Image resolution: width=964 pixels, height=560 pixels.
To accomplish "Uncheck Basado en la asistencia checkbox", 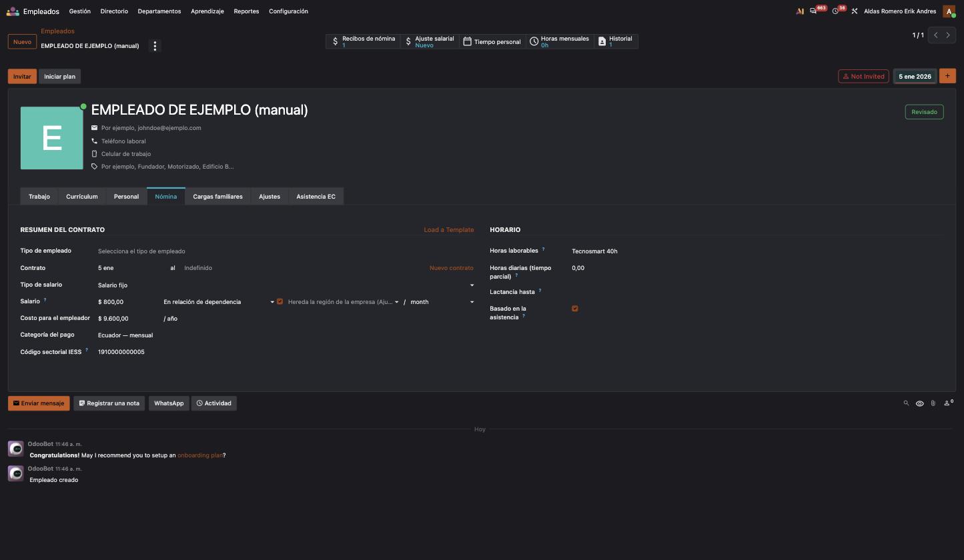I will click(x=575, y=309).
